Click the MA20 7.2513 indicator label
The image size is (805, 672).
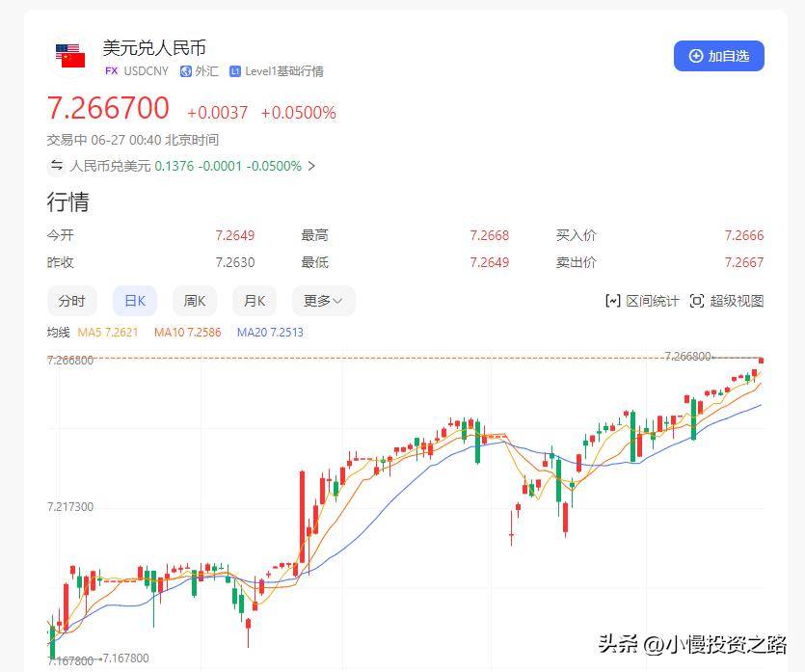(x=270, y=333)
